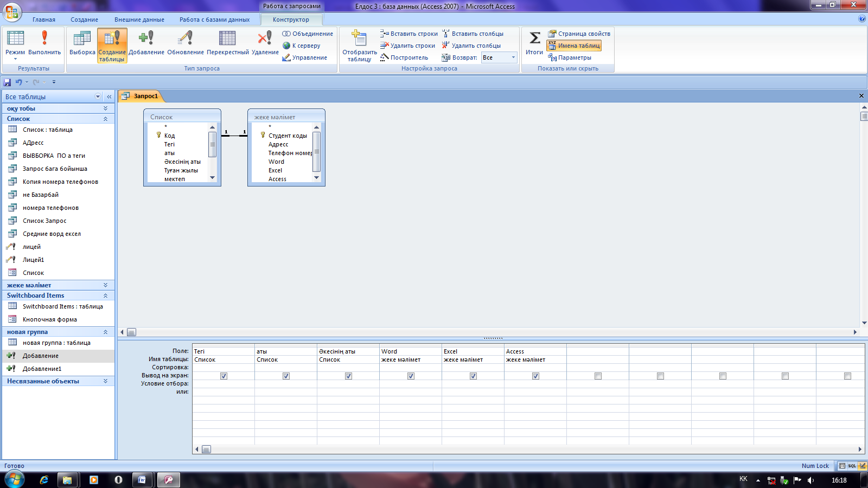Screen dimensions: 868x488
Task: Choose Создание таблицы query type
Action: click(x=112, y=46)
